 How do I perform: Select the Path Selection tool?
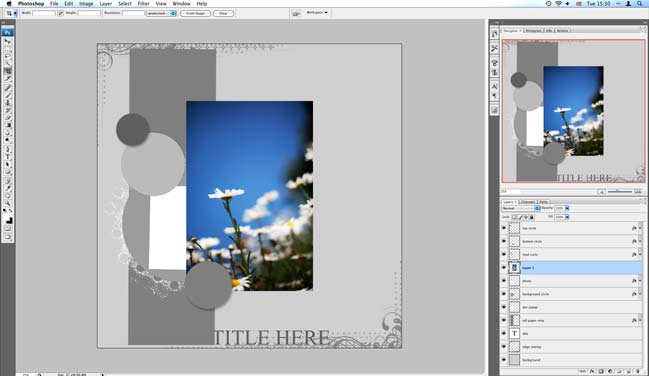(7, 164)
